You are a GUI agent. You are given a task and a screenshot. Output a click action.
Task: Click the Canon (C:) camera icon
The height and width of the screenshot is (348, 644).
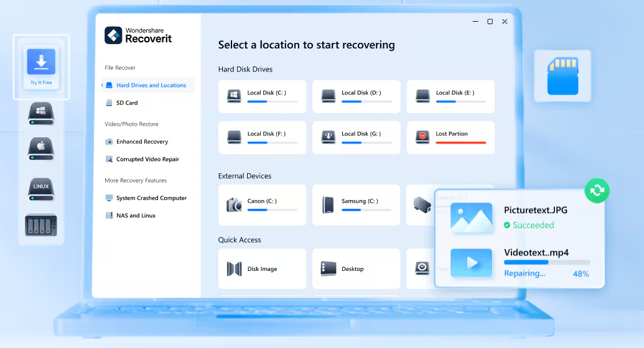pos(234,204)
